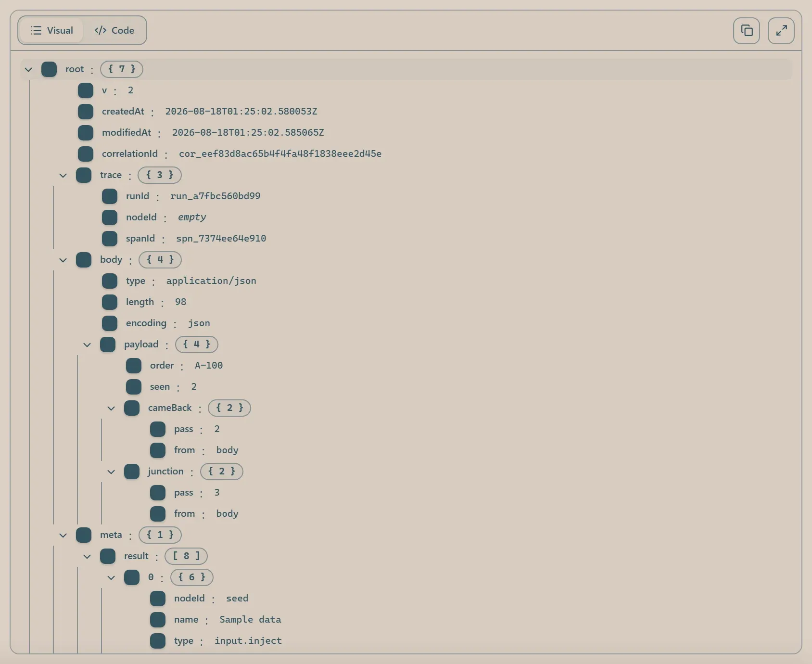Click the square marker beside name
Screen dimensions: 812x664
coord(158,620)
